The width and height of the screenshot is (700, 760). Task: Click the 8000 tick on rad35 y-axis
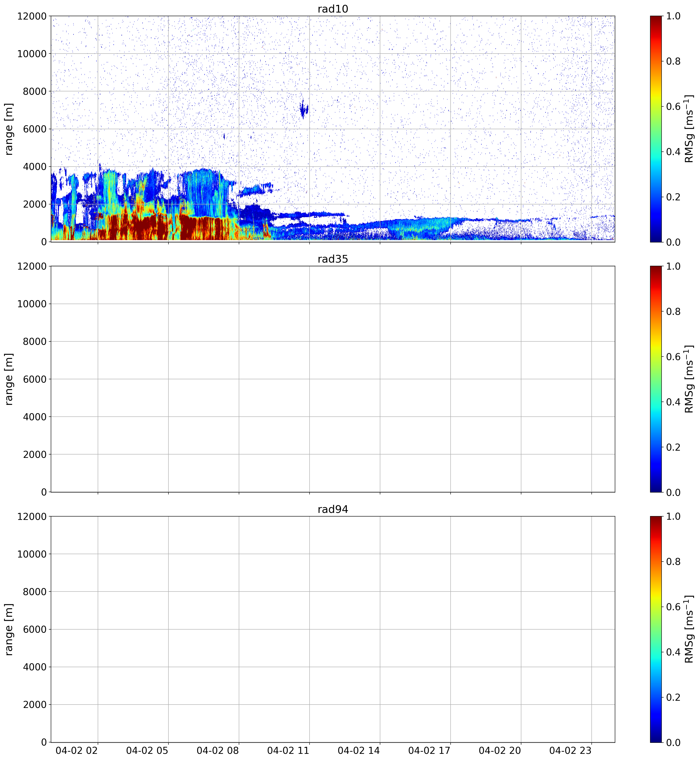point(35,342)
